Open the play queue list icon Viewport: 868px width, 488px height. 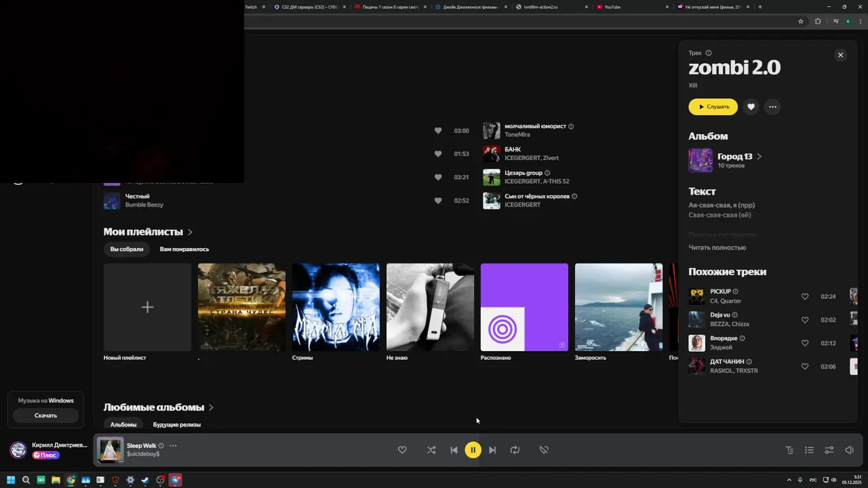pyautogui.click(x=809, y=450)
